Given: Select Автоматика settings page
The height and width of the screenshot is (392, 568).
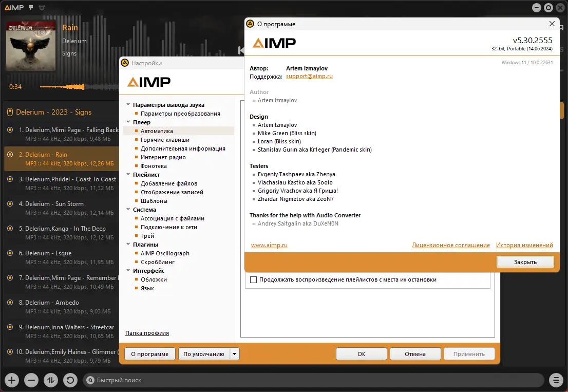Looking at the screenshot, I should [157, 131].
